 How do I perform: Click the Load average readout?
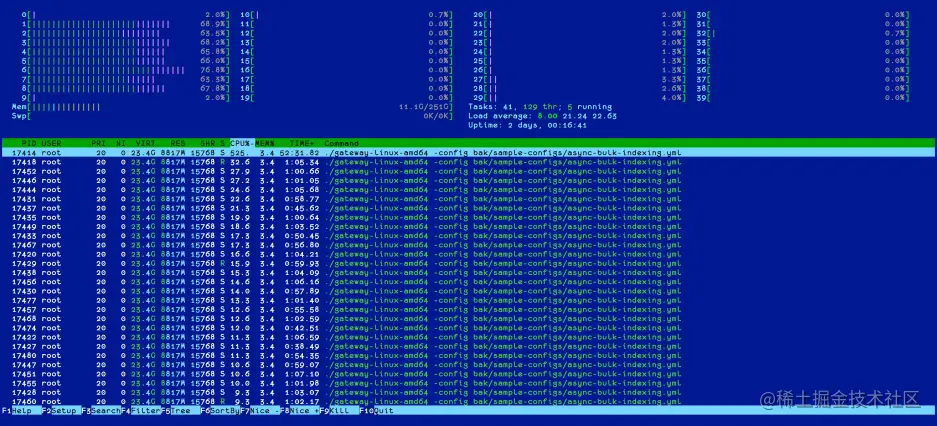click(542, 116)
